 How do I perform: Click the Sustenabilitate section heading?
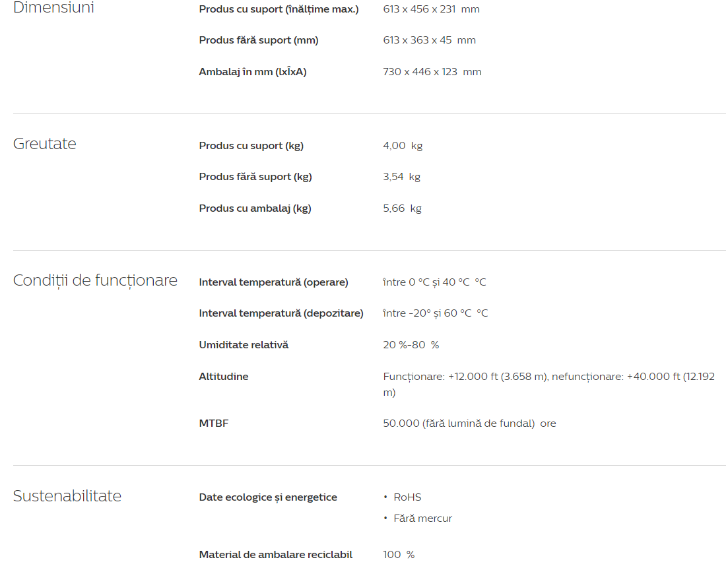coord(67,496)
